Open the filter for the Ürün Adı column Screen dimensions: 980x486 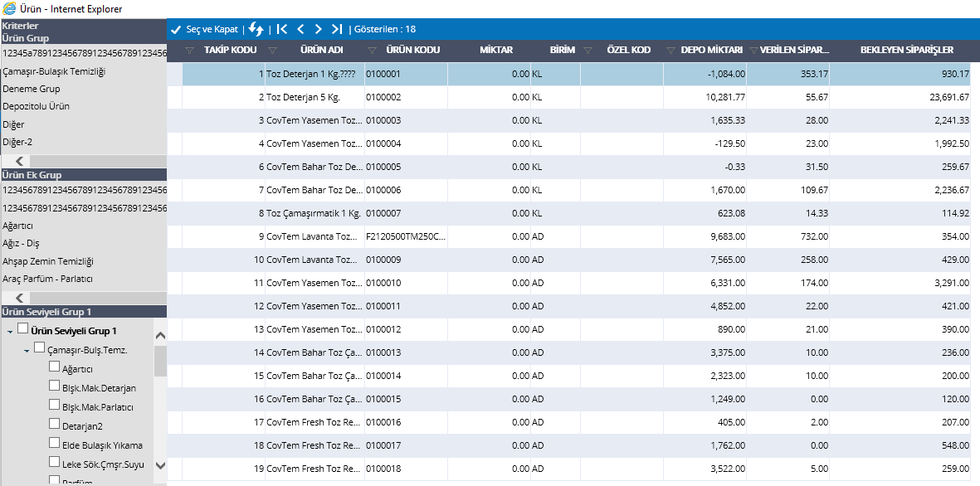click(272, 51)
